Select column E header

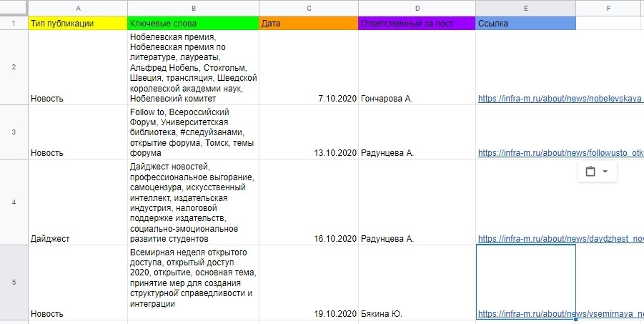click(526, 8)
